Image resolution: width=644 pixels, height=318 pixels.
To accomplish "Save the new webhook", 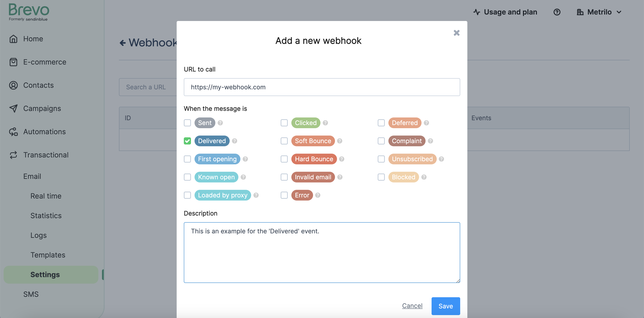I will coord(445,306).
